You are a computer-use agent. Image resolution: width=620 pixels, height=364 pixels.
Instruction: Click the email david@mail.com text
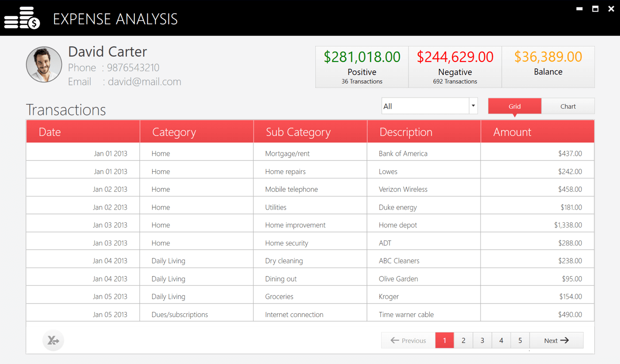pos(145,82)
